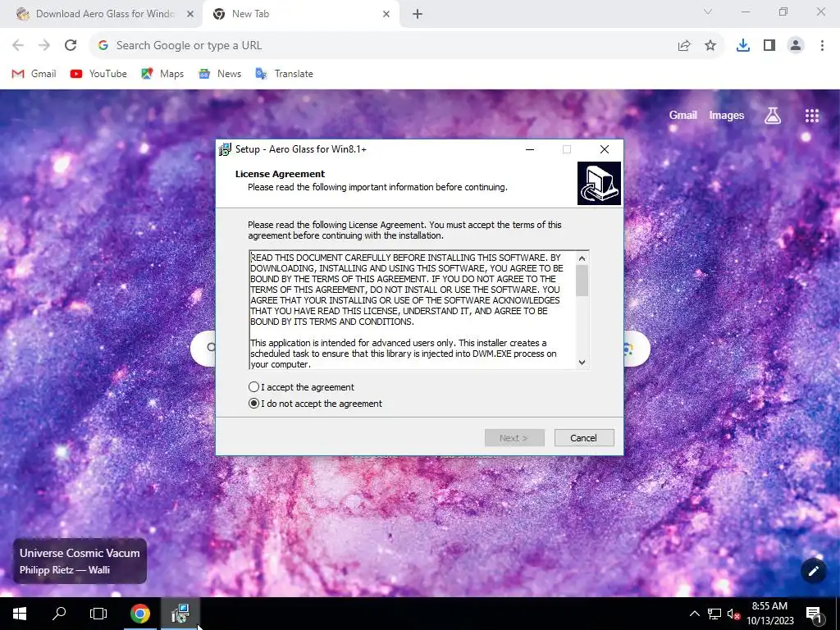
Task: Show hidden system tray icons
Action: click(x=694, y=614)
